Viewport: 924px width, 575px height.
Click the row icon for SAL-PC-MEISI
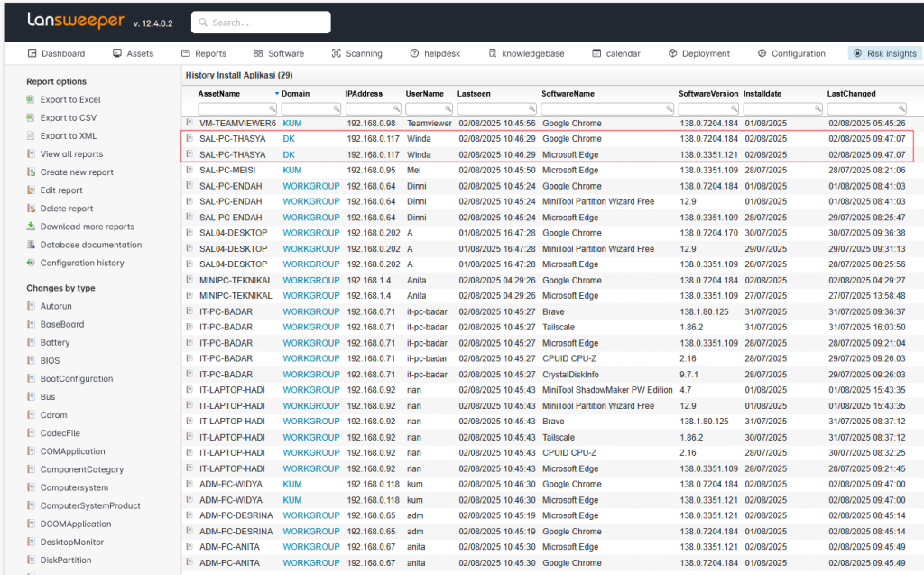coord(189,170)
